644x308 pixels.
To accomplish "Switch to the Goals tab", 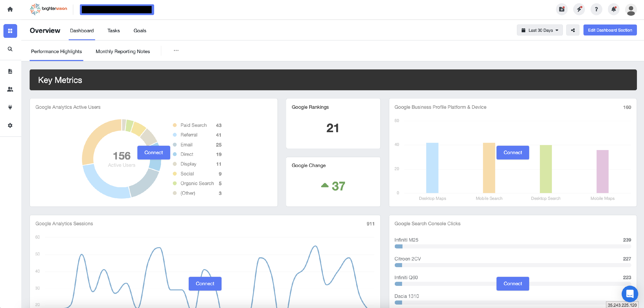I will pyautogui.click(x=140, y=31).
